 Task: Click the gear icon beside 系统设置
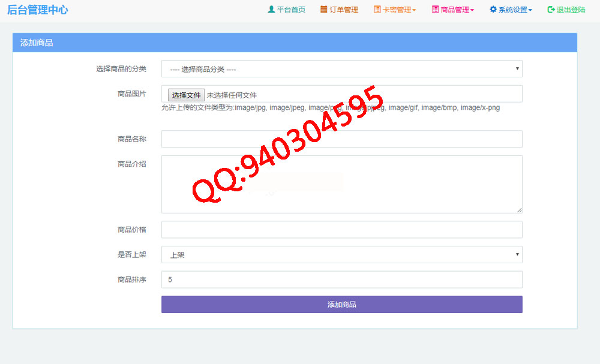click(x=493, y=10)
